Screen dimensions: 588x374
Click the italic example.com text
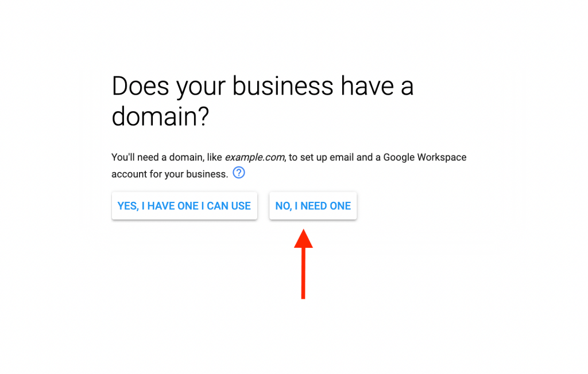[x=255, y=157]
